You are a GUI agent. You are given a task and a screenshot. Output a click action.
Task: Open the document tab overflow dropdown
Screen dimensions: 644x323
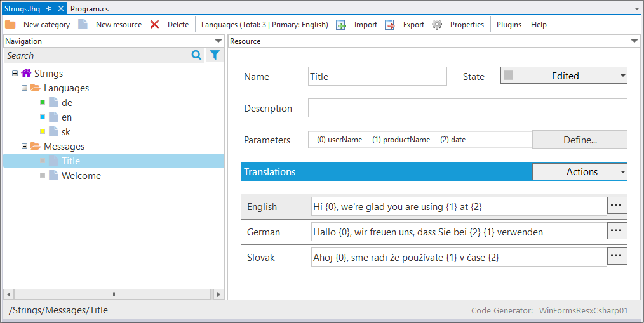[637, 9]
